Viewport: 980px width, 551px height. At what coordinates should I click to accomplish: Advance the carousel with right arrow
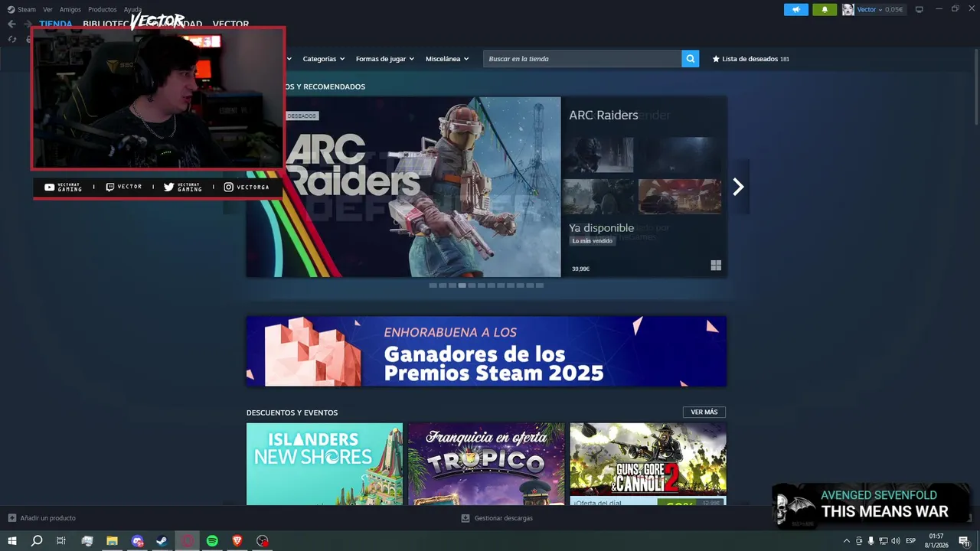(x=738, y=187)
